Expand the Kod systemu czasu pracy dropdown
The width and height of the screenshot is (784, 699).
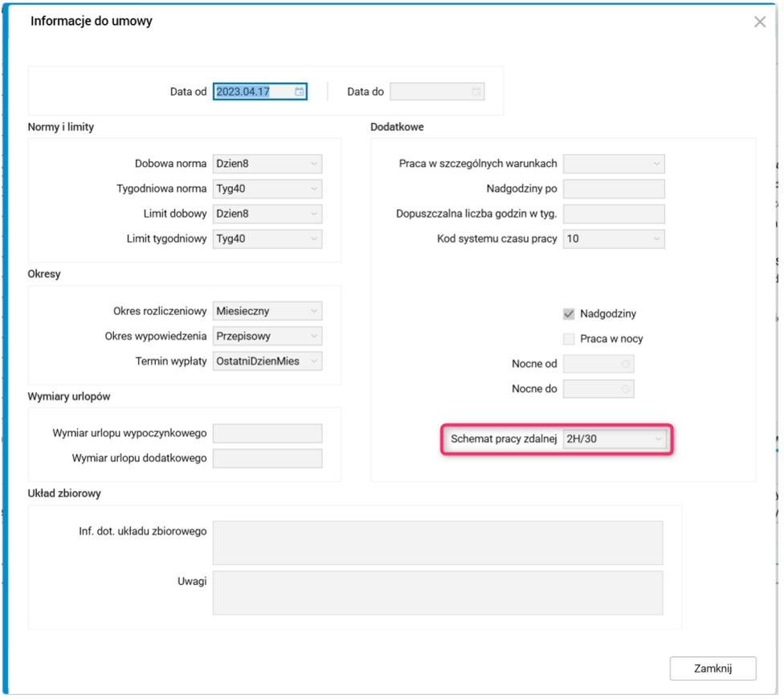click(x=656, y=239)
